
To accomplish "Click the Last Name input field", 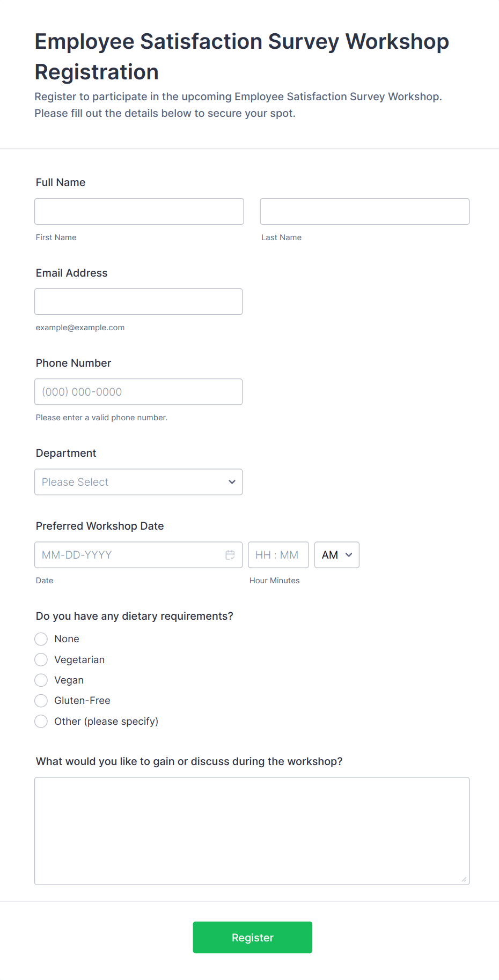I will pos(364,211).
